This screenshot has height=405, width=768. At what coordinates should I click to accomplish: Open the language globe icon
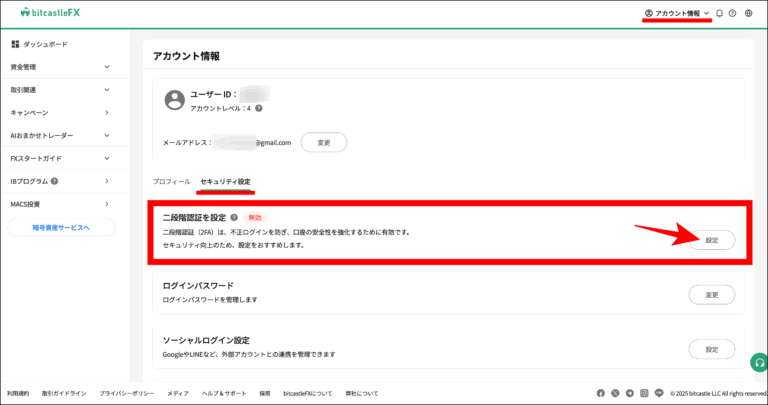point(748,13)
